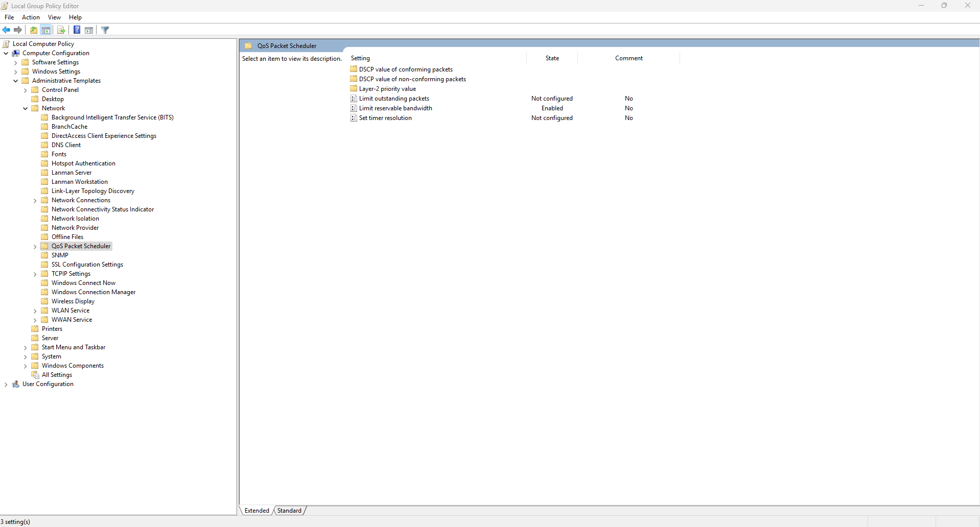Select the Set timer resolution setting
This screenshot has width=980, height=527.
[385, 118]
